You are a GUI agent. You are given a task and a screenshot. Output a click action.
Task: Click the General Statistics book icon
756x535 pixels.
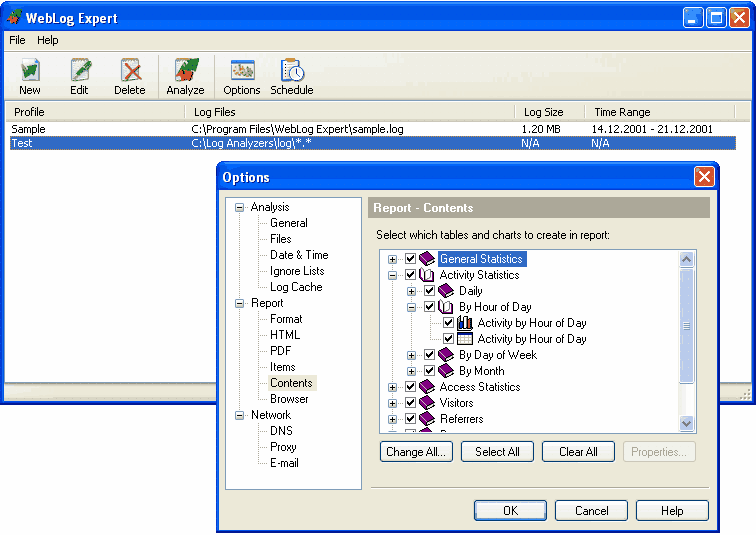pos(427,259)
